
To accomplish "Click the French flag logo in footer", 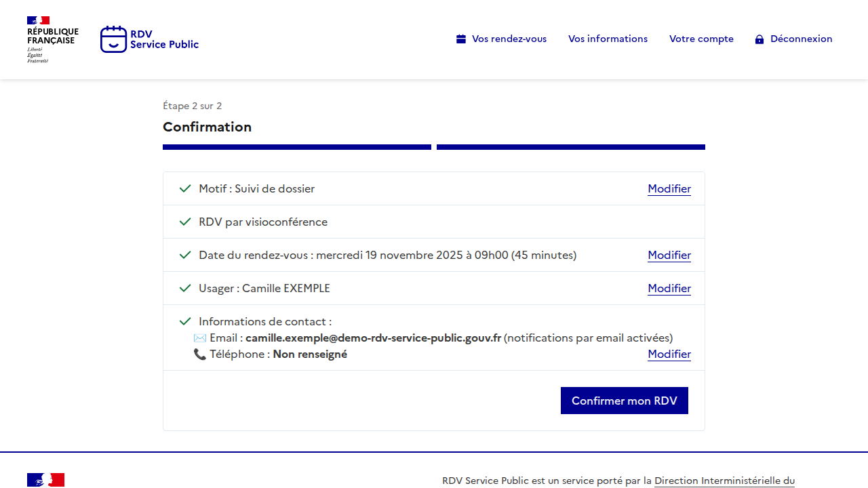I will [45, 480].
